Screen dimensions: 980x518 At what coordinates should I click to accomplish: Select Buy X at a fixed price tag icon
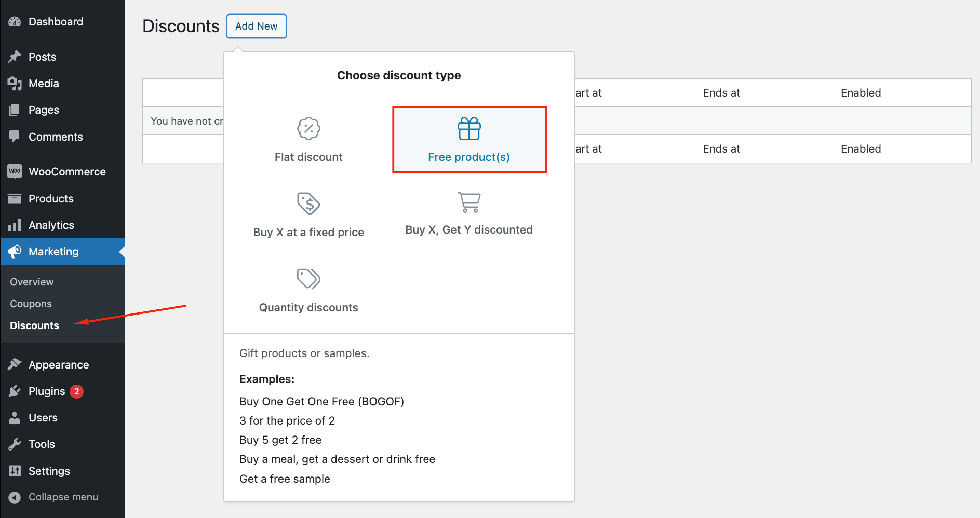tap(308, 203)
